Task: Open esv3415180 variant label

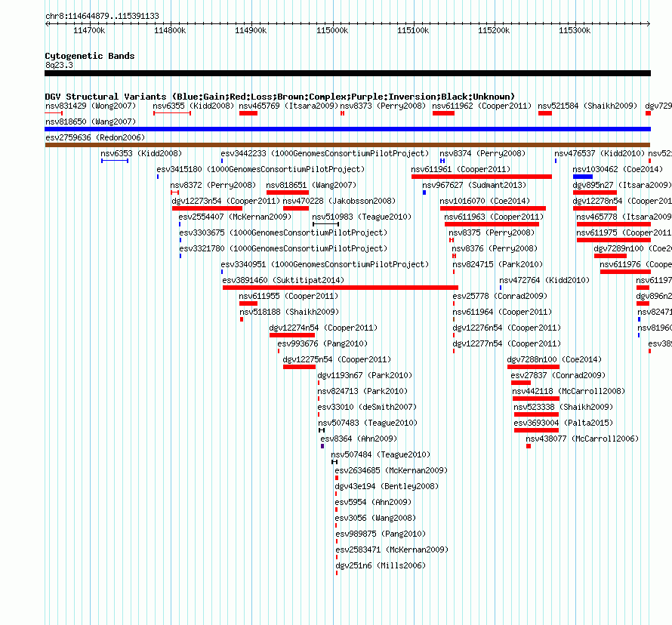Action: click(x=260, y=169)
